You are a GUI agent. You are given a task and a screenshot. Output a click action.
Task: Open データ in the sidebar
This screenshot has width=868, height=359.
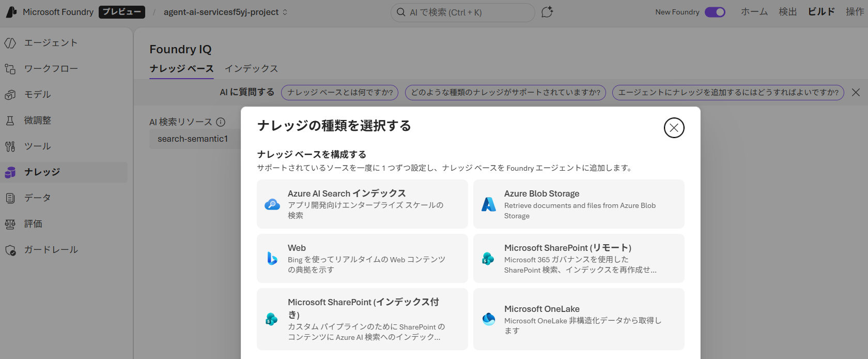[x=64, y=198]
